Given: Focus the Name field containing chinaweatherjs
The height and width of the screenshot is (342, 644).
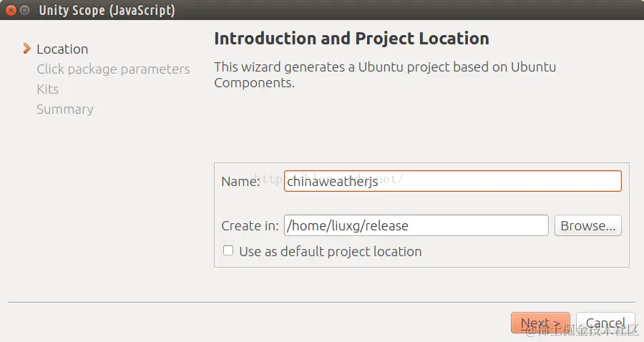Looking at the screenshot, I should (x=452, y=181).
